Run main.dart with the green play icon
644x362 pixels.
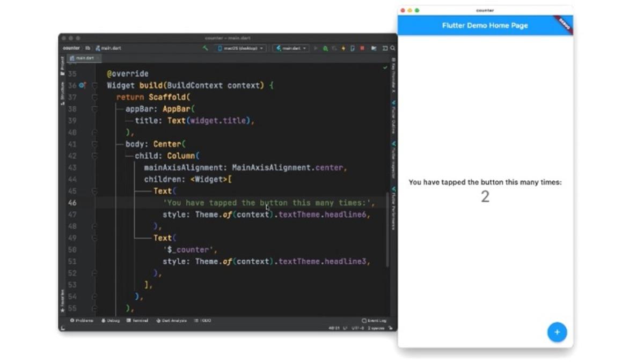point(316,48)
